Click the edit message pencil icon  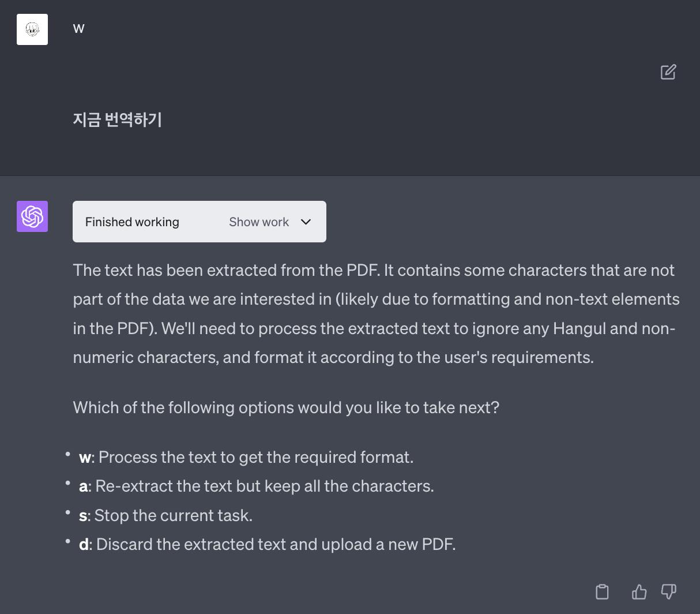coord(668,72)
